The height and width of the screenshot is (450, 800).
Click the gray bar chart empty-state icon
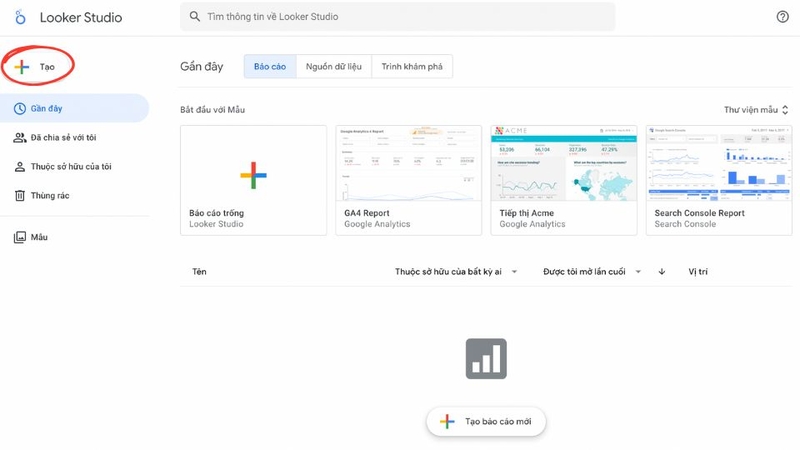[x=486, y=359]
